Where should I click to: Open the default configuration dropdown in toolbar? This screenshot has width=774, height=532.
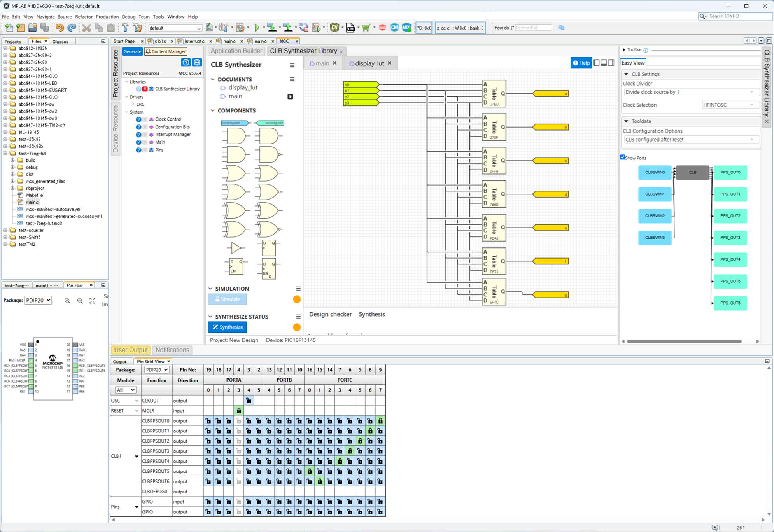(175, 28)
